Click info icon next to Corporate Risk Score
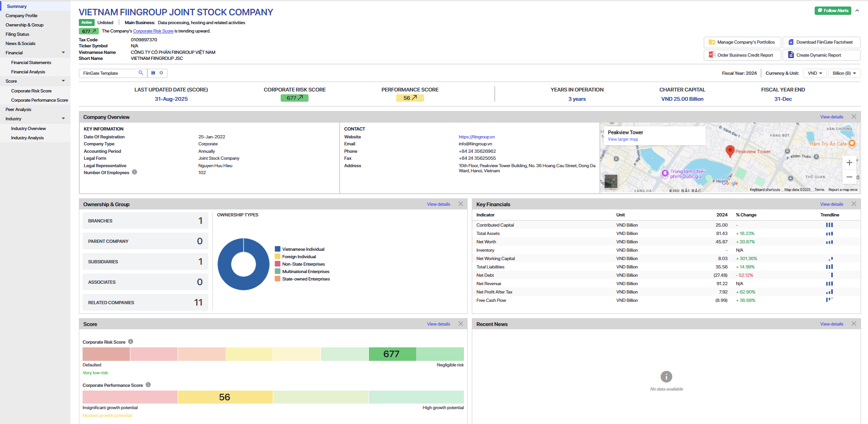868x424 pixels. pyautogui.click(x=131, y=342)
